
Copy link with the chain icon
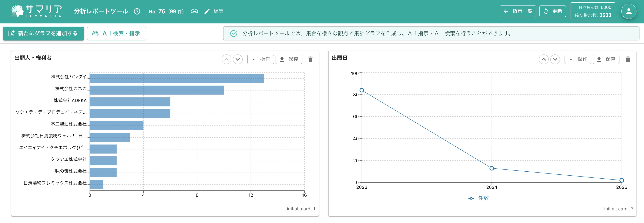(194, 11)
